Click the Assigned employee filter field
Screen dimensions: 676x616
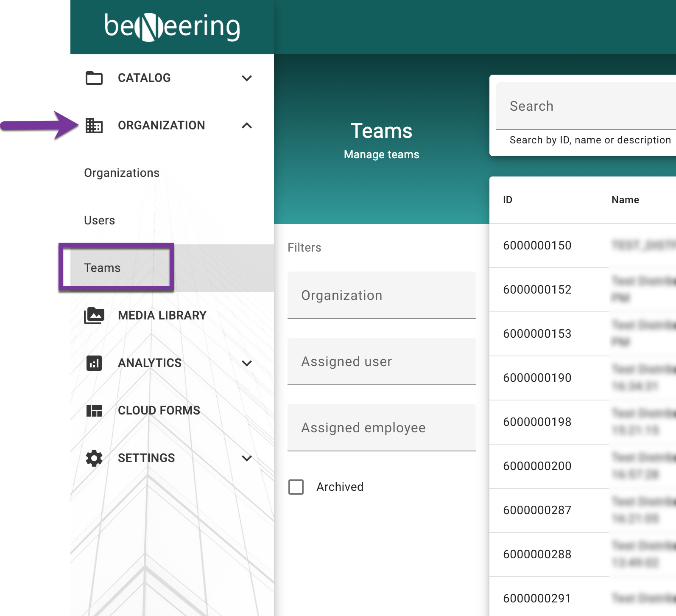click(381, 428)
